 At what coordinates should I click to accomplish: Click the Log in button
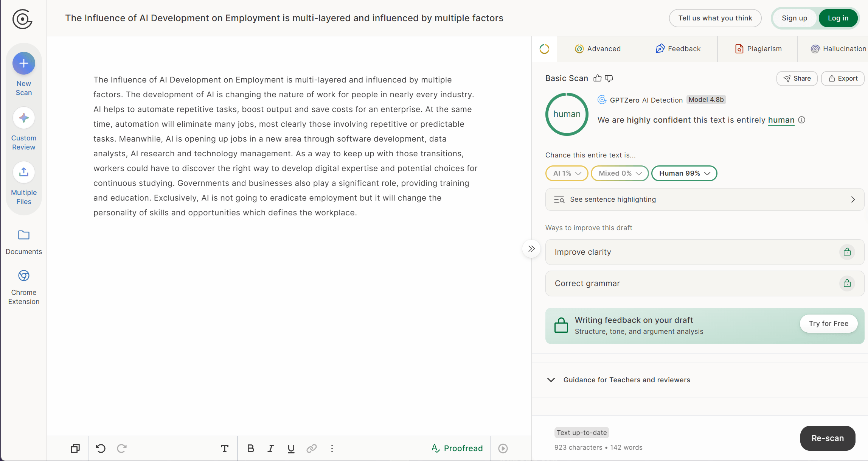838,18
